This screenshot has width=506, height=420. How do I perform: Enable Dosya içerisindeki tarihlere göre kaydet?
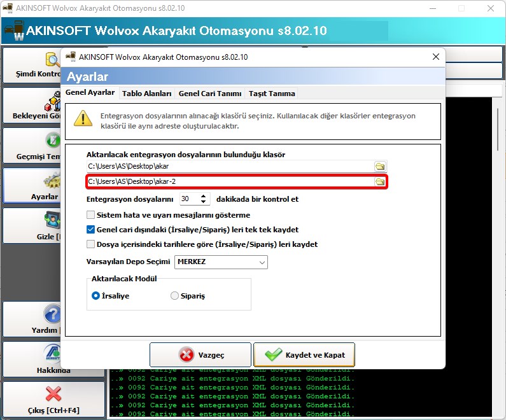[x=90, y=244]
